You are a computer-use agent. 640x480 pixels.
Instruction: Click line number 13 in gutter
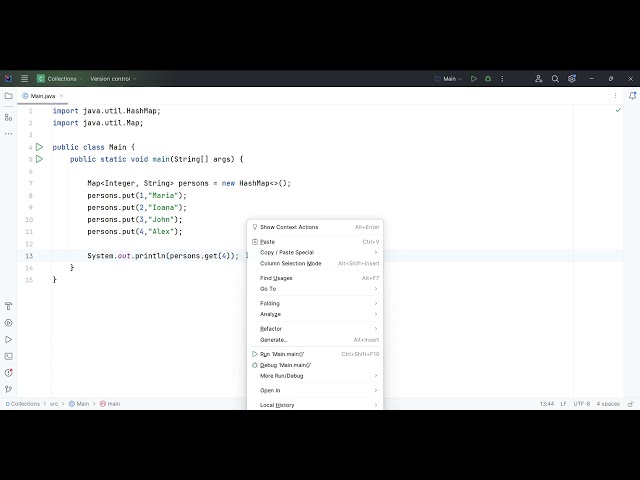coord(29,256)
